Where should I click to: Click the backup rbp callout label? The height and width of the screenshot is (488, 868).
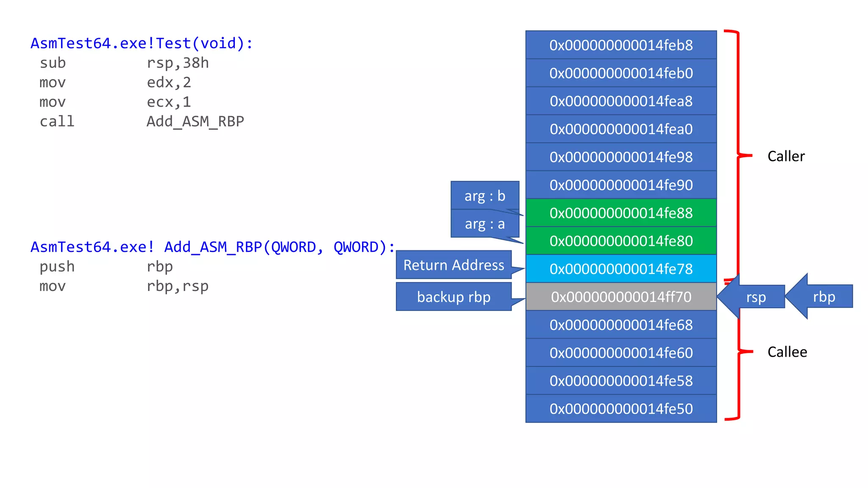coord(453,297)
